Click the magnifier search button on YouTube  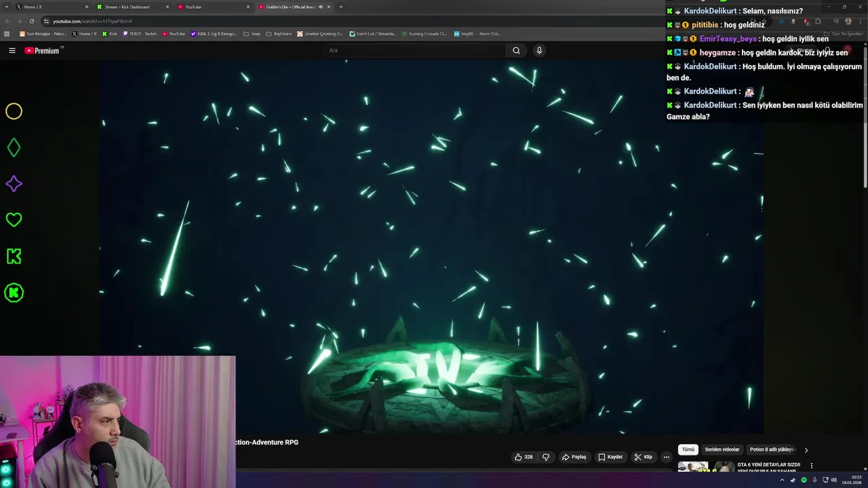[x=516, y=50]
